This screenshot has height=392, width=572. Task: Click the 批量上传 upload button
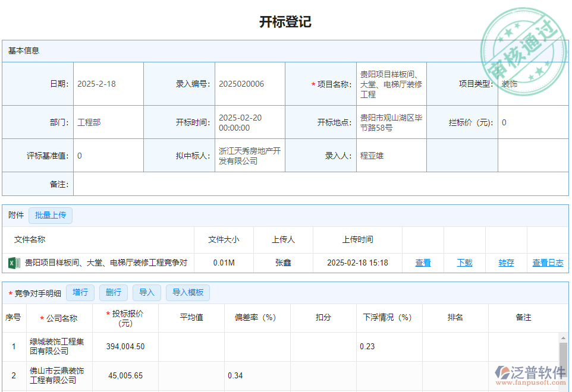[x=51, y=215]
